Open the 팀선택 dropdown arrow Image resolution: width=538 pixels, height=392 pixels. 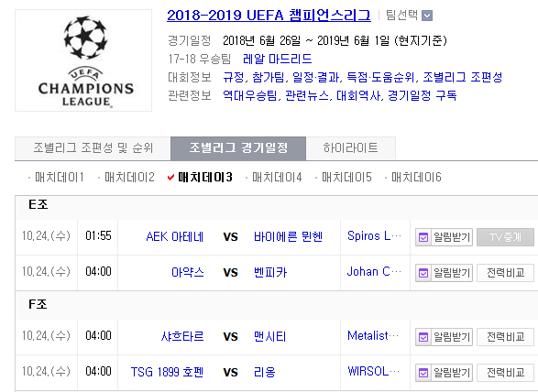click(x=427, y=16)
